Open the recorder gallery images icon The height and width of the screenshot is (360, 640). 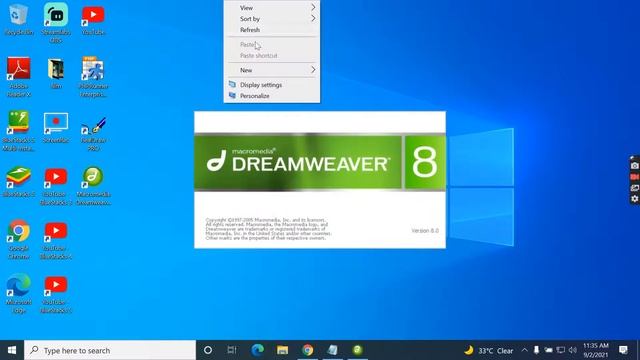(634, 188)
